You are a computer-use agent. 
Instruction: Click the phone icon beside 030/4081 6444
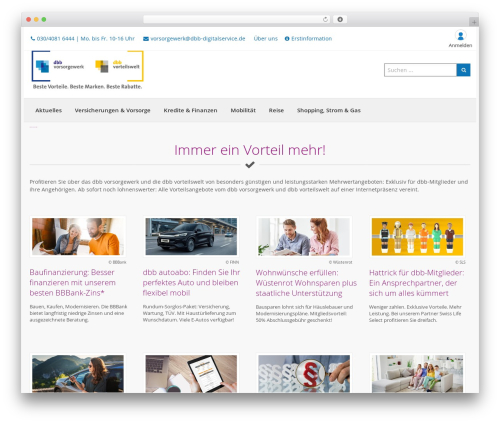coord(33,39)
